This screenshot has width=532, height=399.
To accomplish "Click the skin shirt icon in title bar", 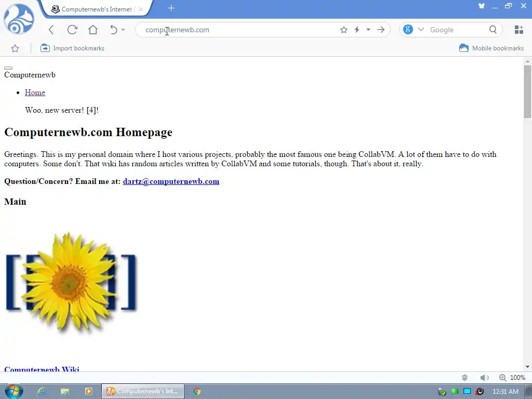I will click(x=482, y=6).
